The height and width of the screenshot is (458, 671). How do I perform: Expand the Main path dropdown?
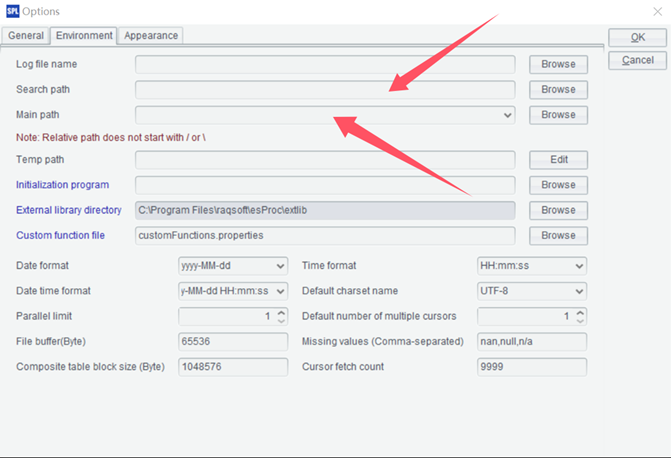coord(508,116)
